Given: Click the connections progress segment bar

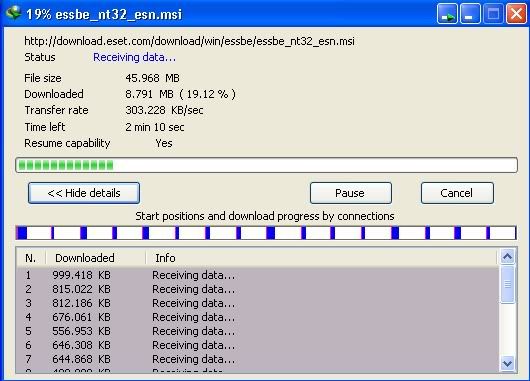Looking at the screenshot, I should tap(266, 233).
